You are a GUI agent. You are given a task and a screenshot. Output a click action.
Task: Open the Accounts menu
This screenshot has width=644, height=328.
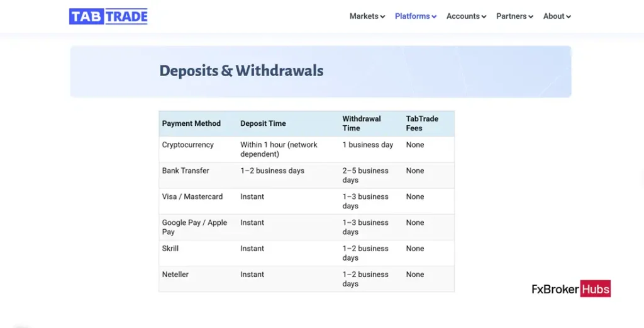coord(466,16)
